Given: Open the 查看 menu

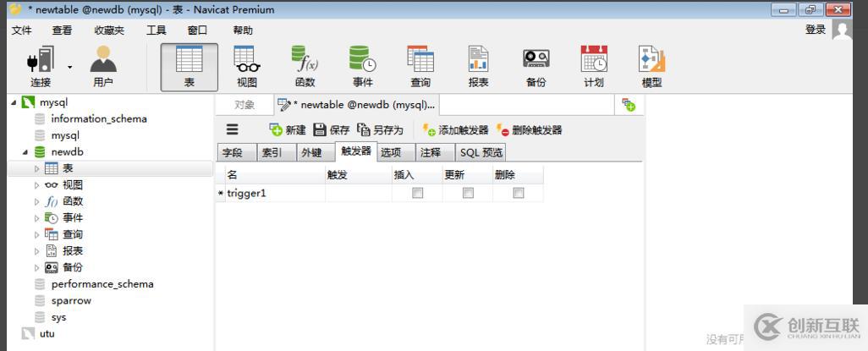Looking at the screenshot, I should coord(62,30).
